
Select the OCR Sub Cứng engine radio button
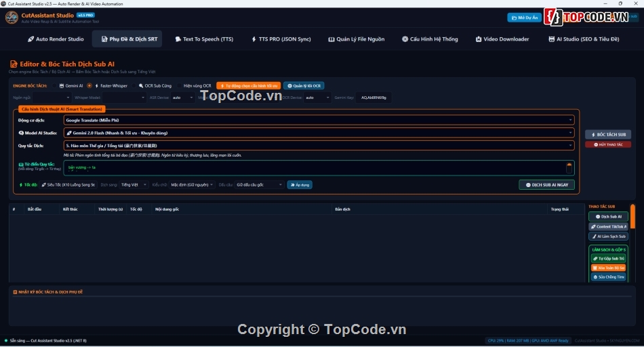134,86
